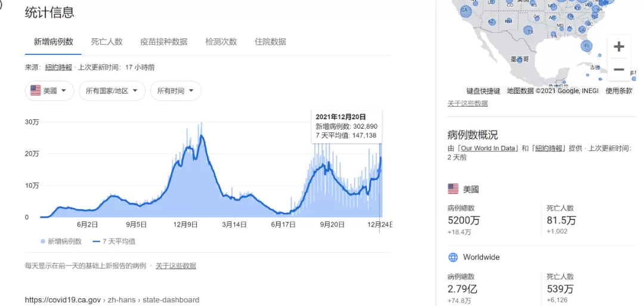Viewport: 644px width, 306px height.
Task: View the 住院数据 tab
Action: (270, 42)
